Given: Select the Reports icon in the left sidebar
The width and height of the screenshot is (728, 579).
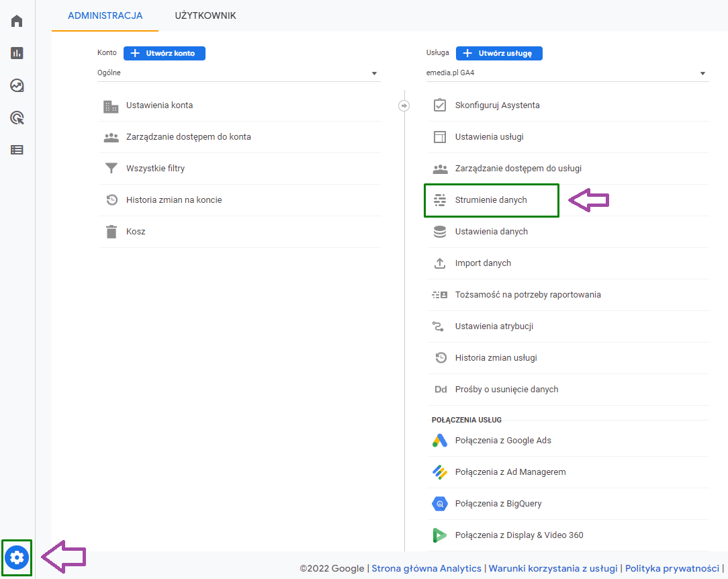Looking at the screenshot, I should (x=15, y=52).
